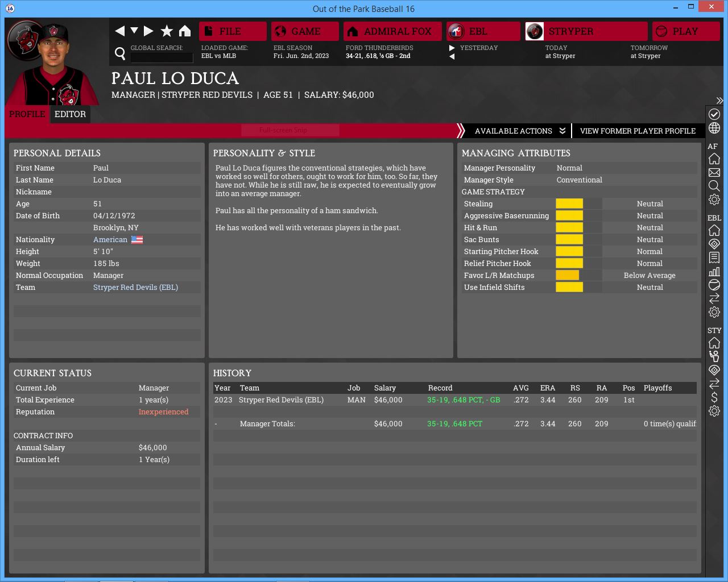
Task: Open Stryper Red Devils (EBL) team link
Action: click(135, 287)
